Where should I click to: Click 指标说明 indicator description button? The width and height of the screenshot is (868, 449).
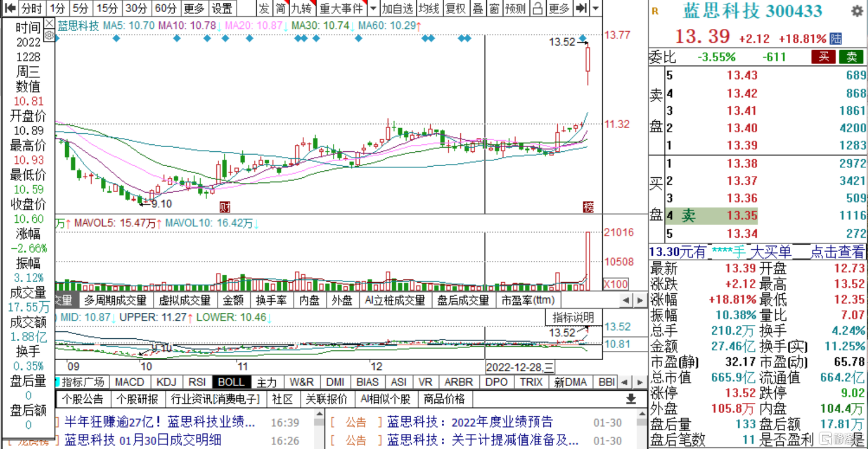[573, 317]
